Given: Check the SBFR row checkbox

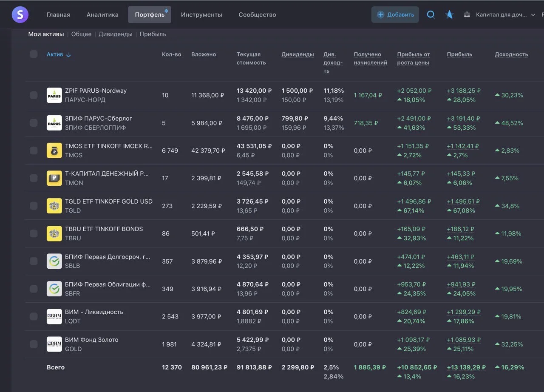Looking at the screenshot, I should coord(34,289).
